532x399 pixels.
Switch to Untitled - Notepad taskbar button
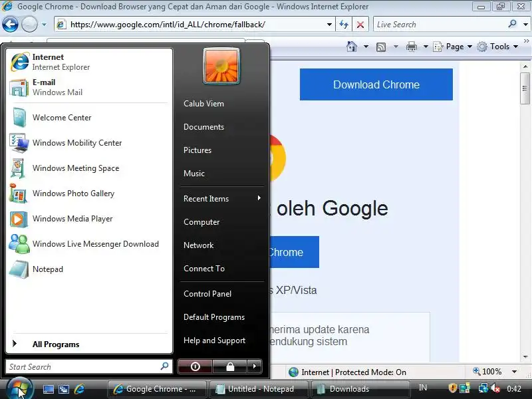pyautogui.click(x=258, y=389)
